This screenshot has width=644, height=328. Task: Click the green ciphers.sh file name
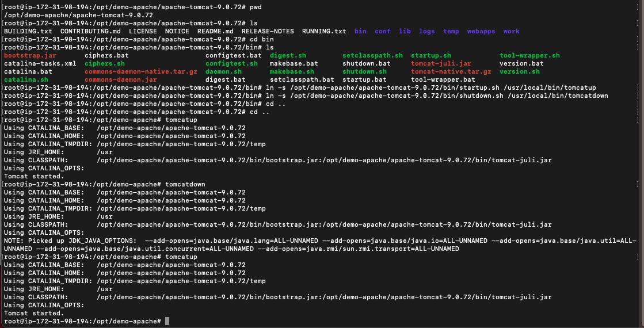104,64
